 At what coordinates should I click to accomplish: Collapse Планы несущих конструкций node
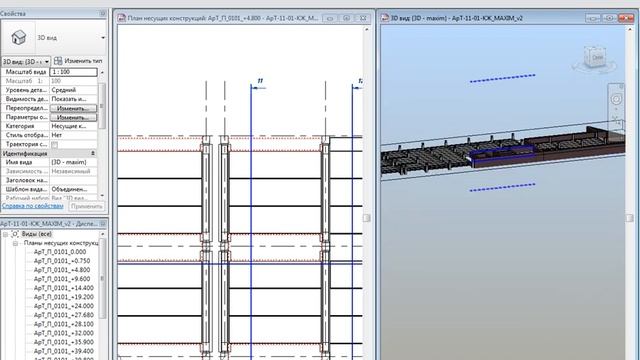click(15, 243)
